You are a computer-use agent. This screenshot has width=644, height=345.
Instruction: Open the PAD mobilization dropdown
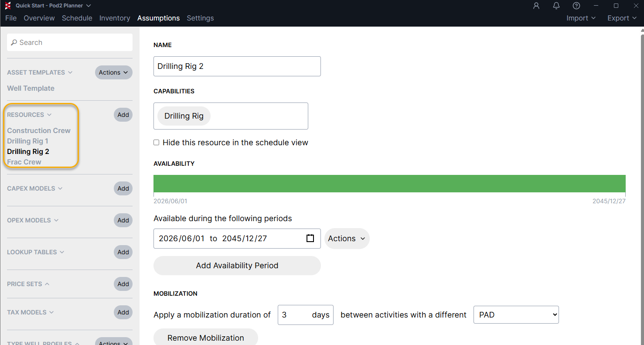pyautogui.click(x=516, y=315)
